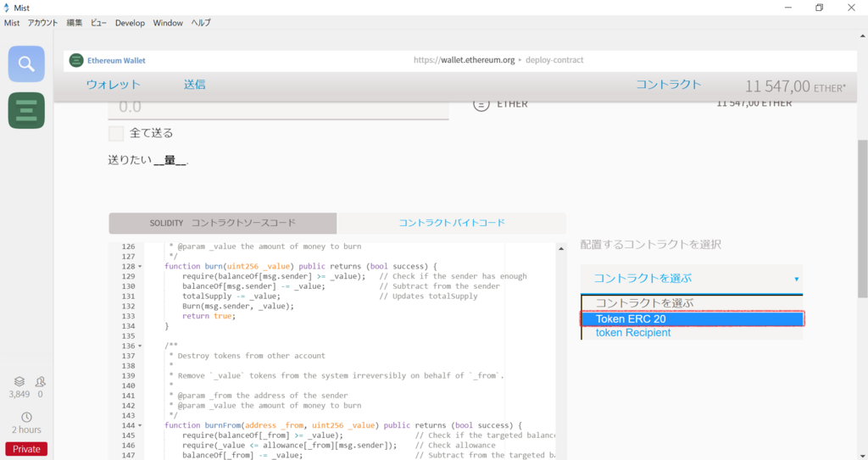Screen dimensions: 868x460
Task: Open the アカウント menu
Action: [x=42, y=23]
